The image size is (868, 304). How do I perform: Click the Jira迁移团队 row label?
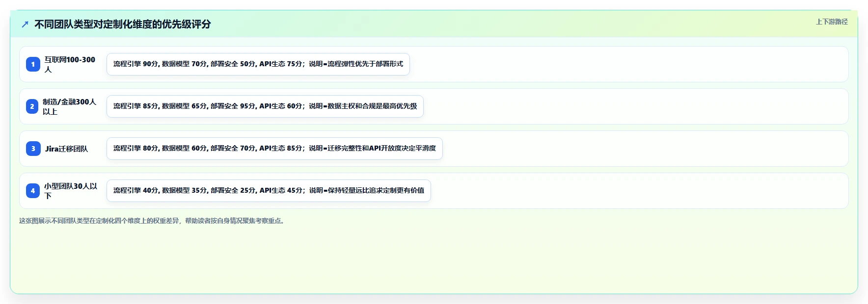coord(66,149)
